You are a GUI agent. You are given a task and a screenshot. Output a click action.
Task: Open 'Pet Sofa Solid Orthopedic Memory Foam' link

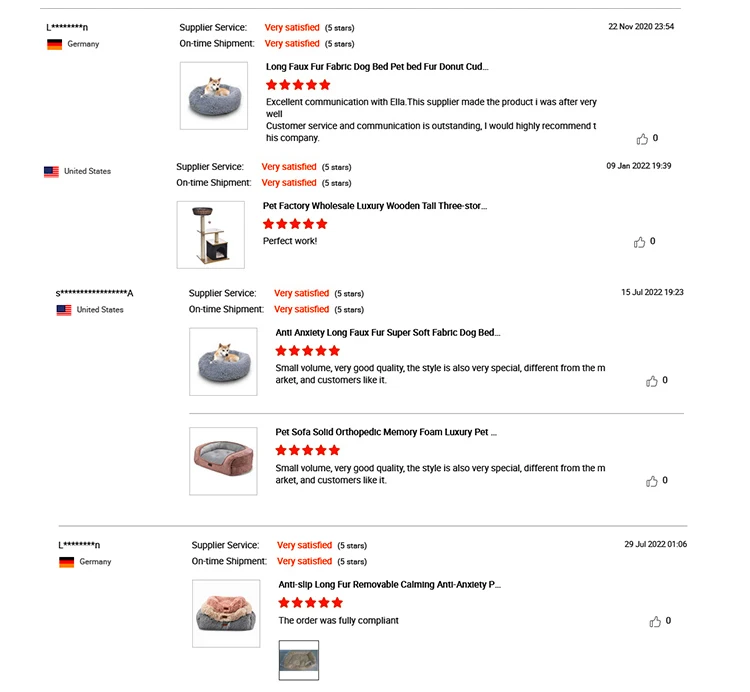386,432
